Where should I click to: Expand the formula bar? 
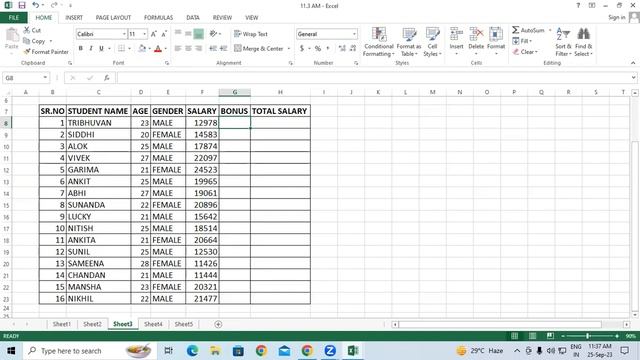pos(633,78)
